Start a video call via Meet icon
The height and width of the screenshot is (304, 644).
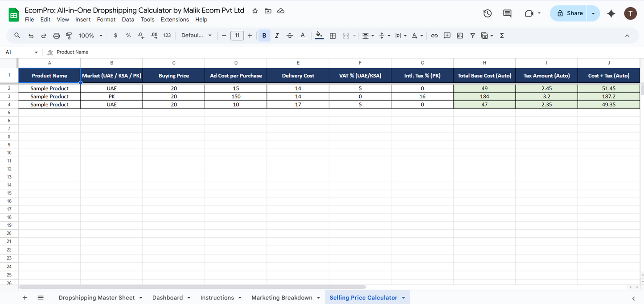point(529,13)
